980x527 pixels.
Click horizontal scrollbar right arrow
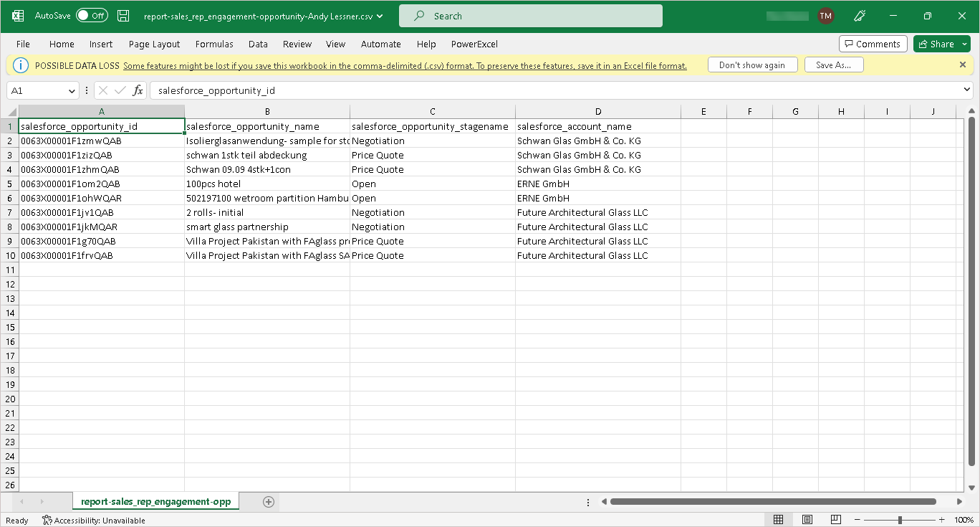[x=960, y=502]
